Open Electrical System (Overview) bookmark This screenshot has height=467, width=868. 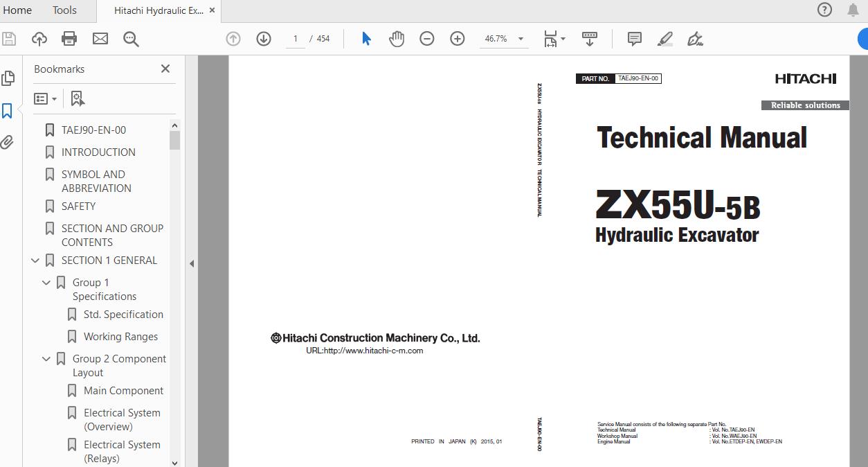[122, 419]
